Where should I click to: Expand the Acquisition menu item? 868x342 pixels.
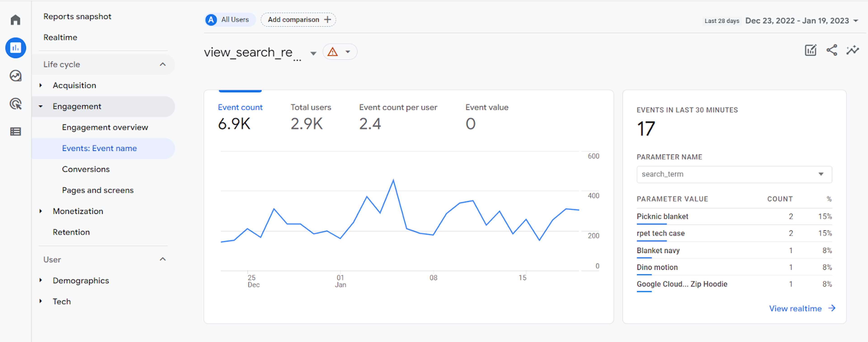coord(74,86)
